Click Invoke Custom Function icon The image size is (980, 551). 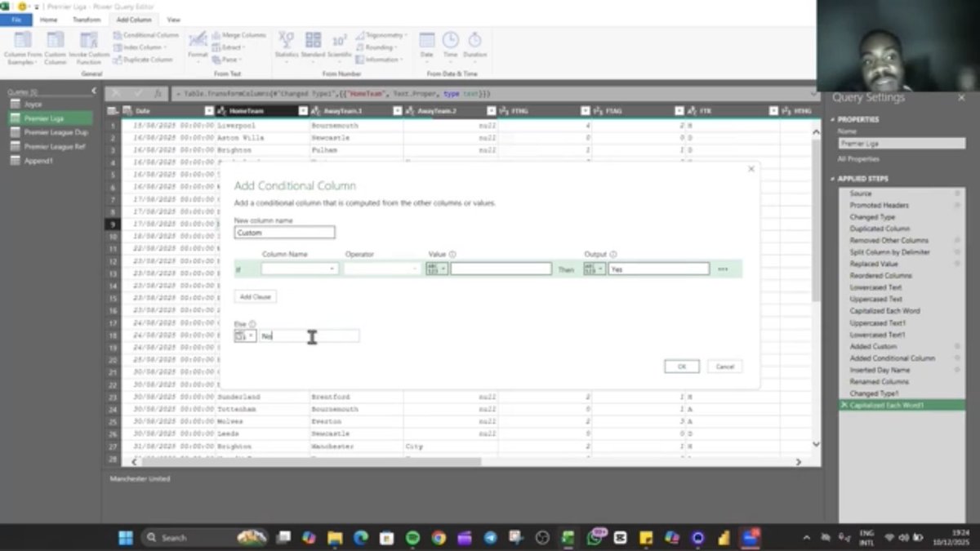88,40
